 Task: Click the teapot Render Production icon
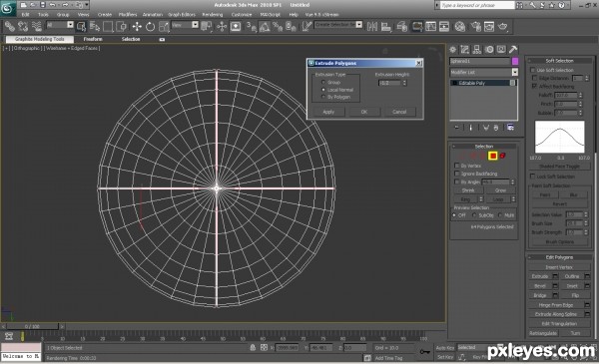[x=503, y=26]
